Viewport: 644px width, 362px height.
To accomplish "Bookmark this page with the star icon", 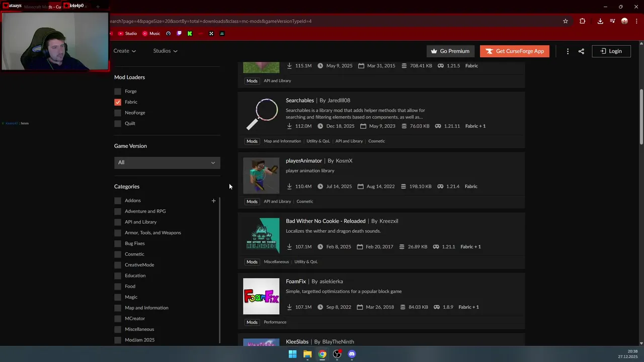I will (566, 21).
